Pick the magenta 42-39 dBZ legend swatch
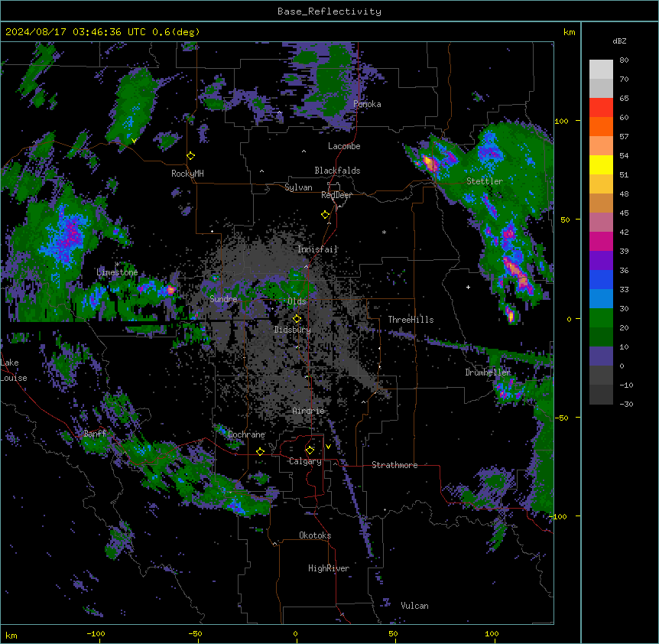This screenshot has height=644, width=659. [x=601, y=241]
